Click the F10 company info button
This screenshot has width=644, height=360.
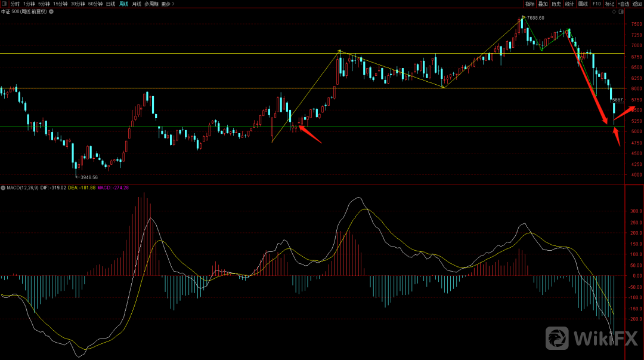[x=596, y=4]
